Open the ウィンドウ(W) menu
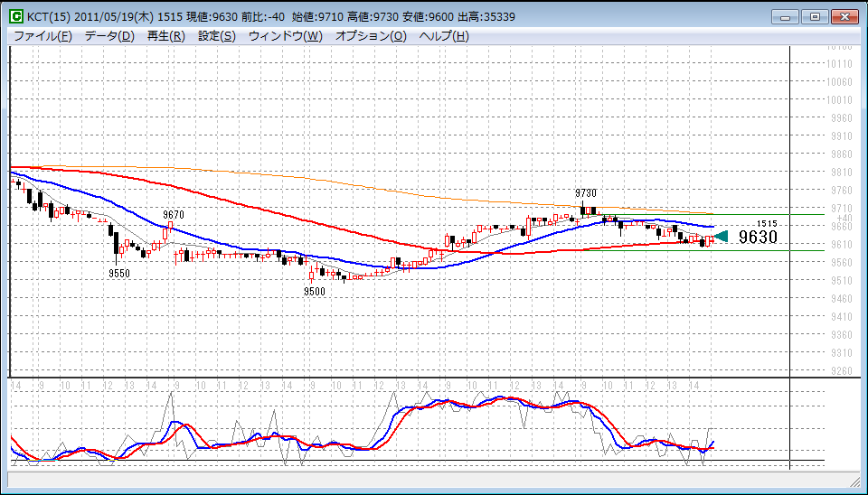 (x=285, y=36)
